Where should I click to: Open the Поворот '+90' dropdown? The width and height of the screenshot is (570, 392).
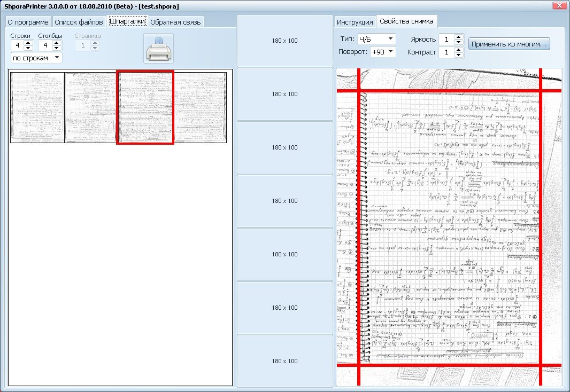[x=383, y=52]
